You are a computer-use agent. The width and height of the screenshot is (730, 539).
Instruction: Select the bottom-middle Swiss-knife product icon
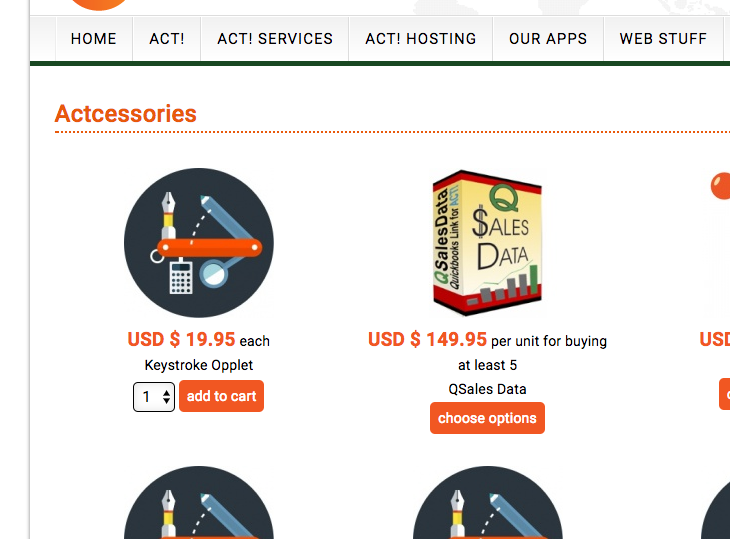(x=487, y=505)
